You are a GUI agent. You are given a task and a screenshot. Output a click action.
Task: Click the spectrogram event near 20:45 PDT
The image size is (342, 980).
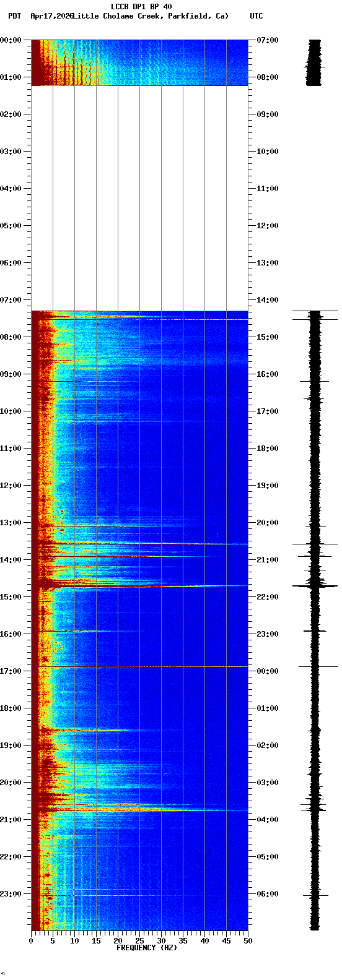tap(139, 809)
